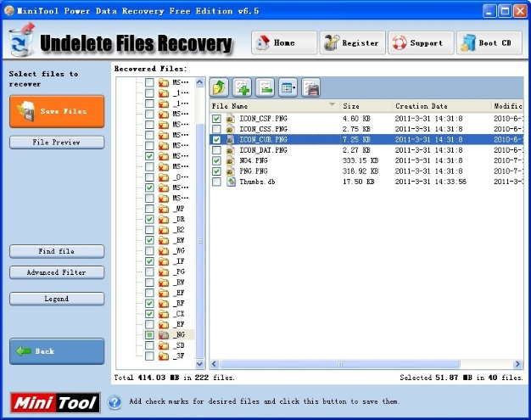Click the deleted folder icon of _SD
This screenshot has height=420, width=531.
coord(164,345)
